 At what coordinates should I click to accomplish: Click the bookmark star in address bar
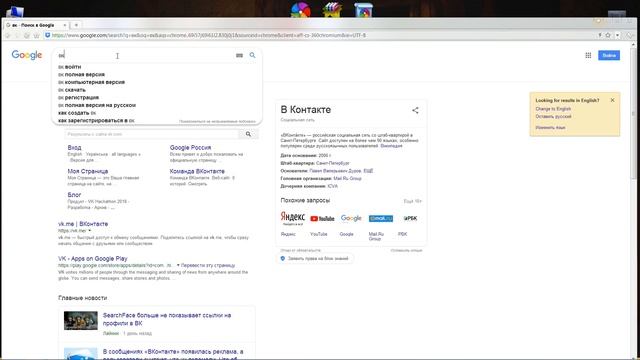point(608,36)
